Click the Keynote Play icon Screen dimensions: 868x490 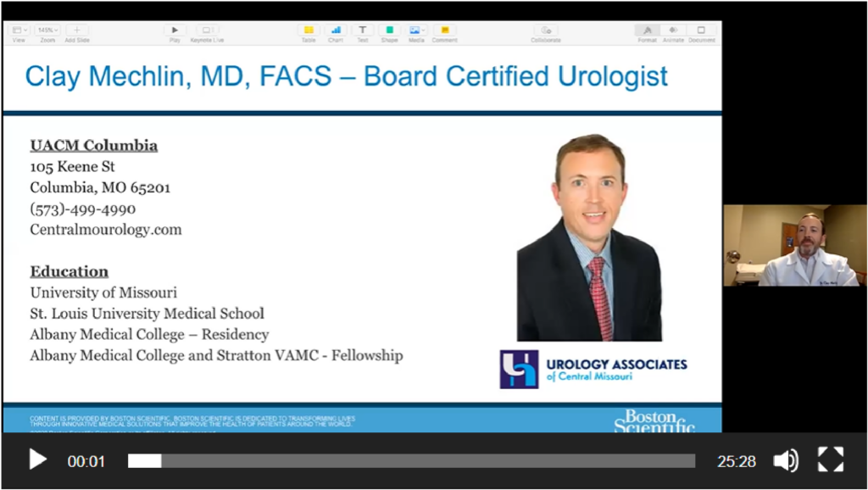[175, 31]
